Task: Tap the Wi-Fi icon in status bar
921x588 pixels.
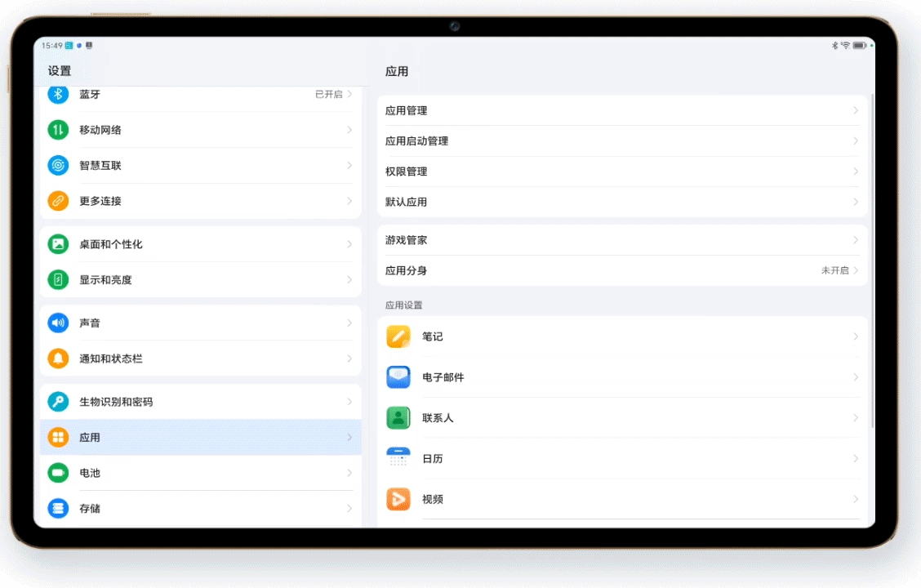Action: (x=845, y=46)
